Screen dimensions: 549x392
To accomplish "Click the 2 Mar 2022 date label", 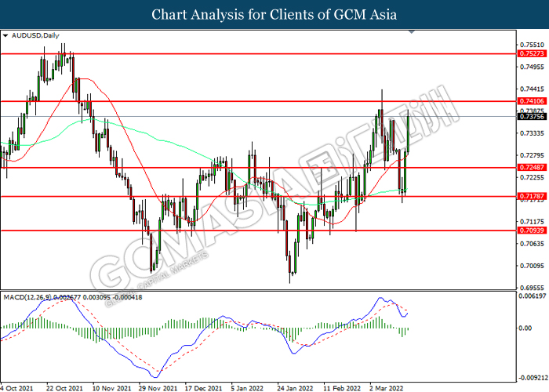I will 386,388.
